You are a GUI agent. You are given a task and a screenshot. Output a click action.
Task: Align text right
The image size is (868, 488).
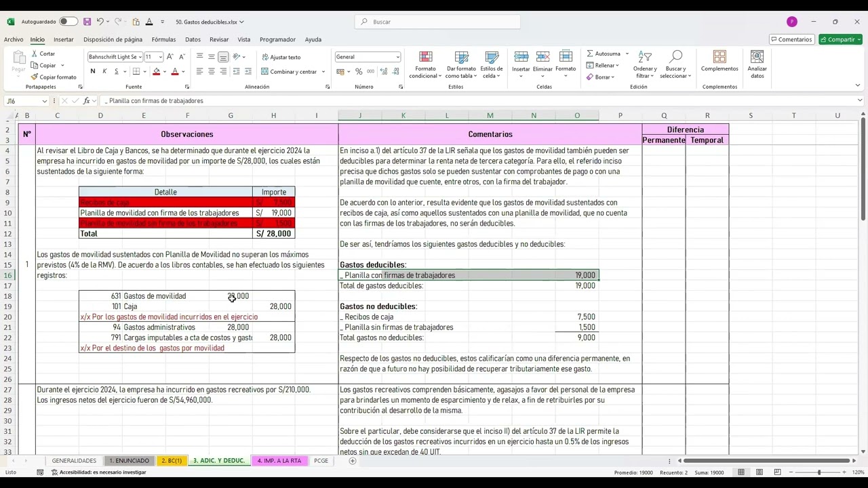[223, 71]
